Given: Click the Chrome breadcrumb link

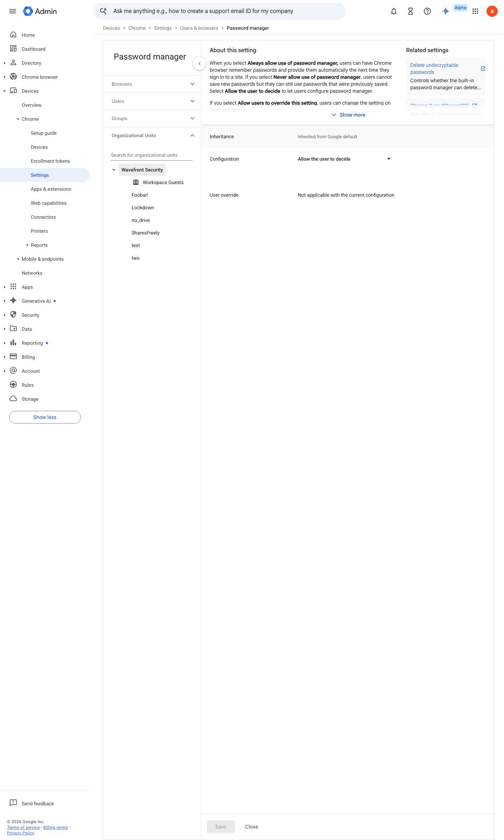Looking at the screenshot, I should (x=137, y=28).
